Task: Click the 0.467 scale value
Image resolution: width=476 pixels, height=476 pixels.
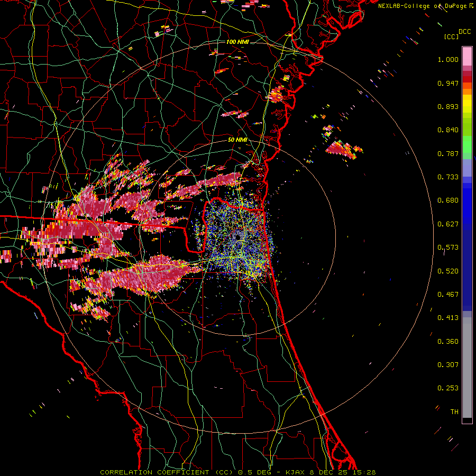Action: [448, 295]
